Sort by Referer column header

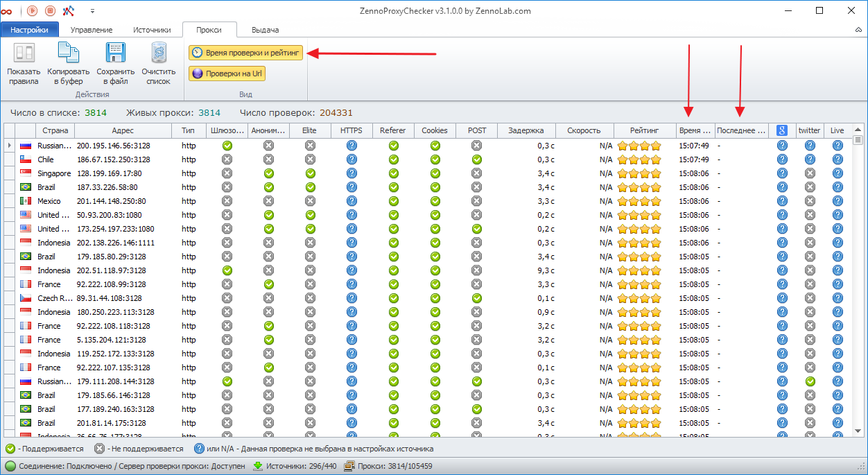click(x=393, y=130)
